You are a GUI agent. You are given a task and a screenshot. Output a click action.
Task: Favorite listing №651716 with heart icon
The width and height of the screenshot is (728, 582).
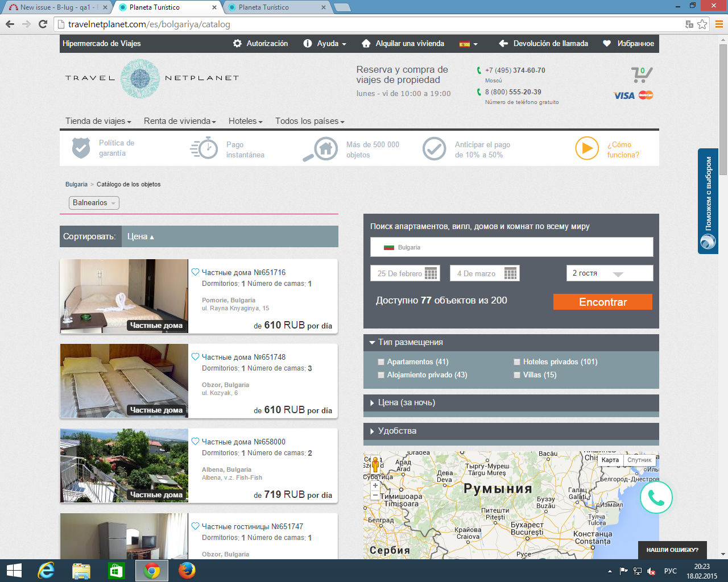coord(195,272)
